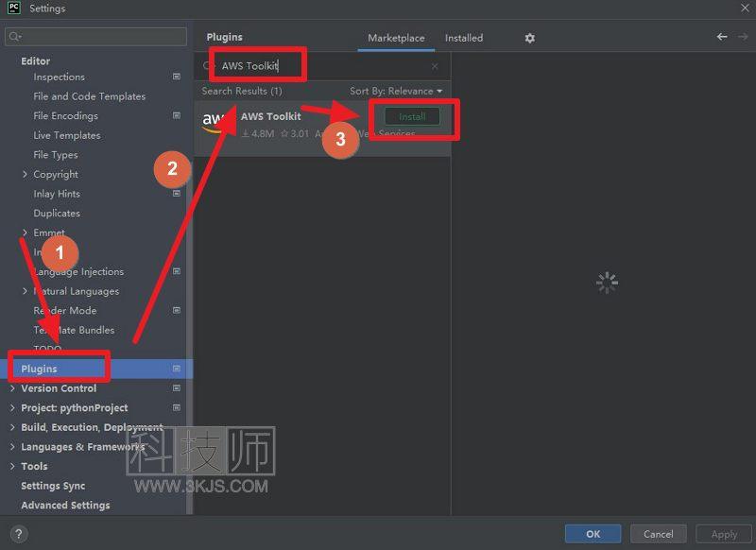Click the AWS Toolkit plugin search field
Viewport: 756px width, 550px height.
click(x=320, y=66)
